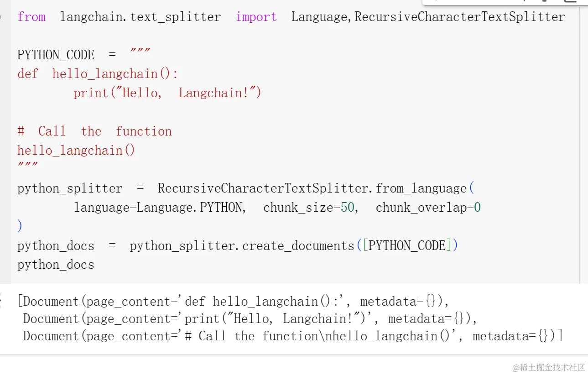Image resolution: width=588 pixels, height=375 pixels.
Task: Click 'language=Language.PYTHON' argument
Action: [x=158, y=208]
